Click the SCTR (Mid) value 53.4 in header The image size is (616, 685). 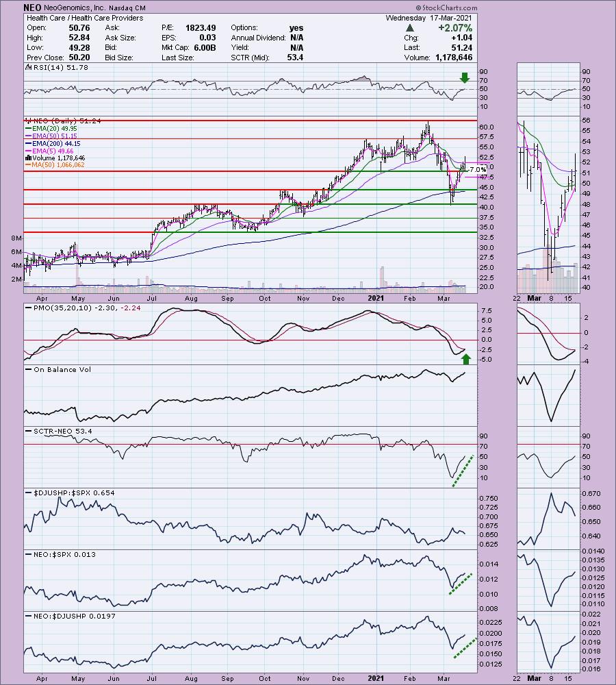pos(295,58)
